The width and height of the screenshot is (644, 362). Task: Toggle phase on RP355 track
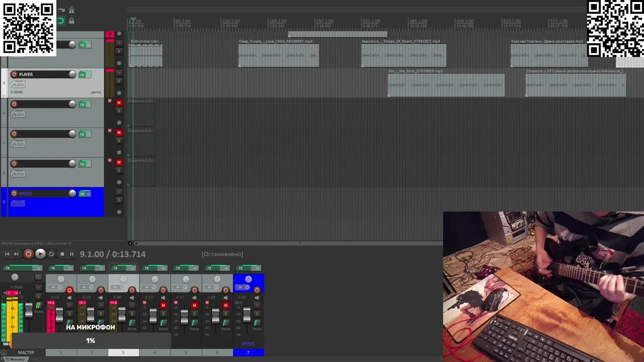pyautogui.click(x=119, y=212)
